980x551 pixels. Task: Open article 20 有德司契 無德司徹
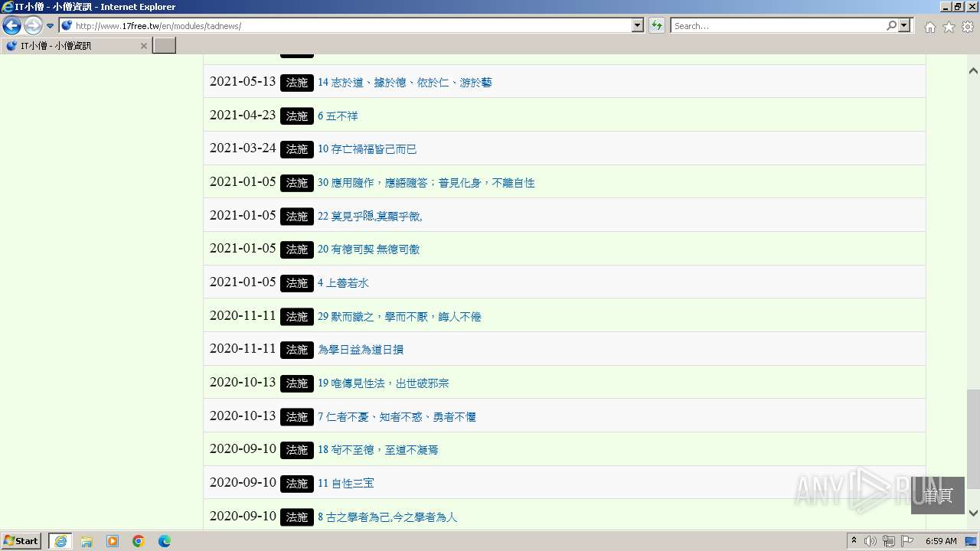click(369, 249)
